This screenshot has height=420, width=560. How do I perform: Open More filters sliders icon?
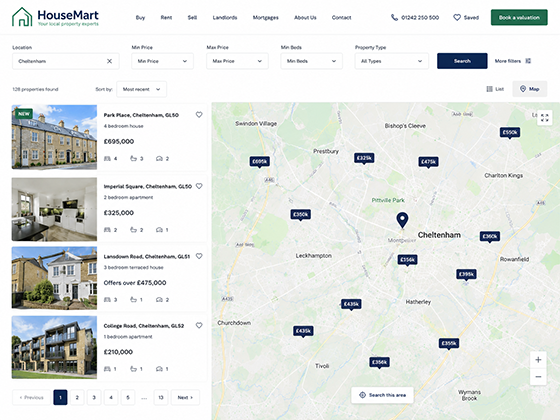[528, 61]
